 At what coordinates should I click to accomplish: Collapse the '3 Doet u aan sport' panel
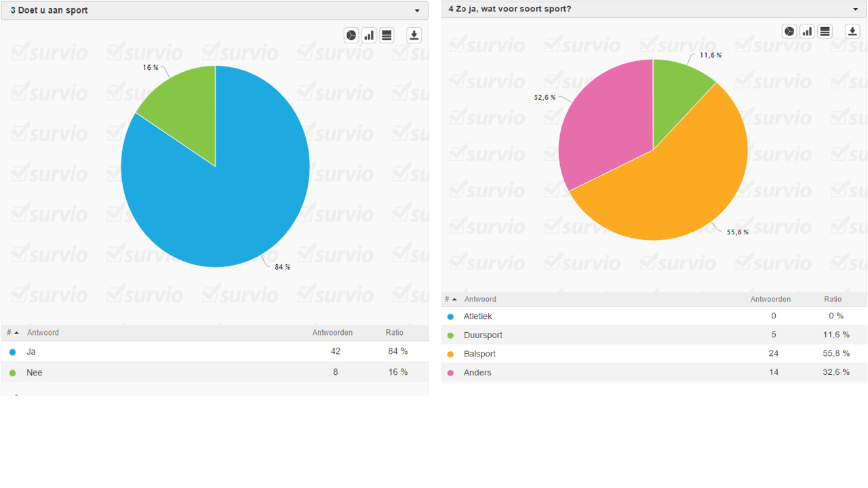tap(417, 11)
